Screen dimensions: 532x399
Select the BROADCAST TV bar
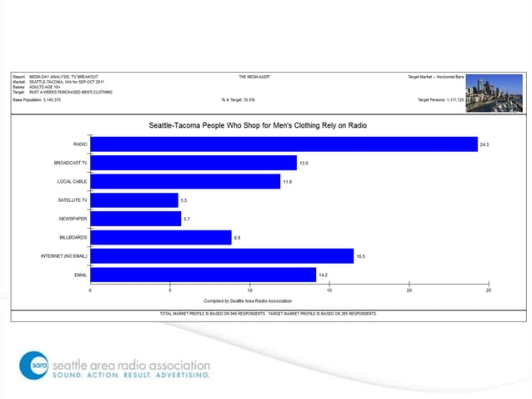[x=193, y=163]
